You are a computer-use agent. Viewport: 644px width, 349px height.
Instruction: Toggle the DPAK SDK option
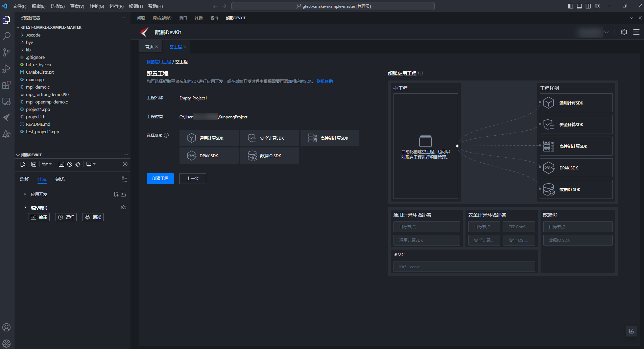209,156
